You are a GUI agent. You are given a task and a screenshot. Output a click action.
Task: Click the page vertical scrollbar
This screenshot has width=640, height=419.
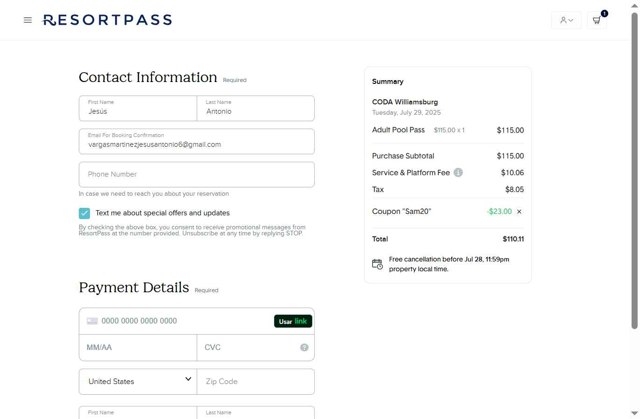[x=634, y=171]
